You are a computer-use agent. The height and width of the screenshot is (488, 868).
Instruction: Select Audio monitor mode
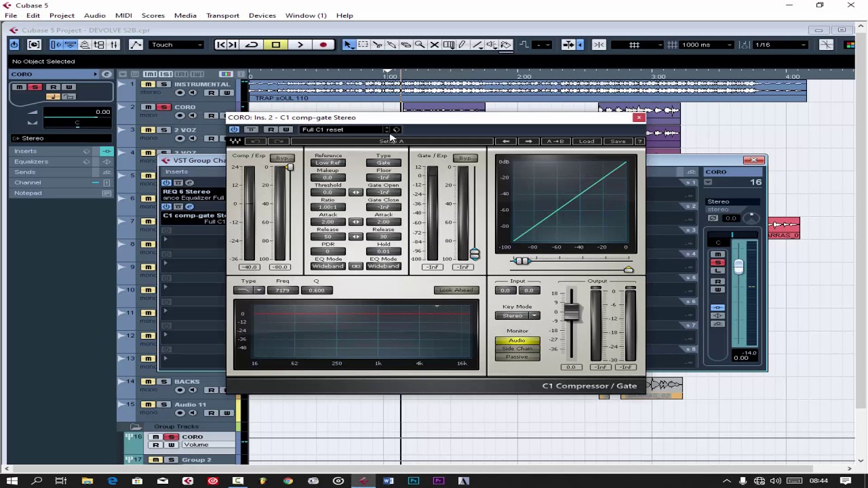click(x=517, y=340)
